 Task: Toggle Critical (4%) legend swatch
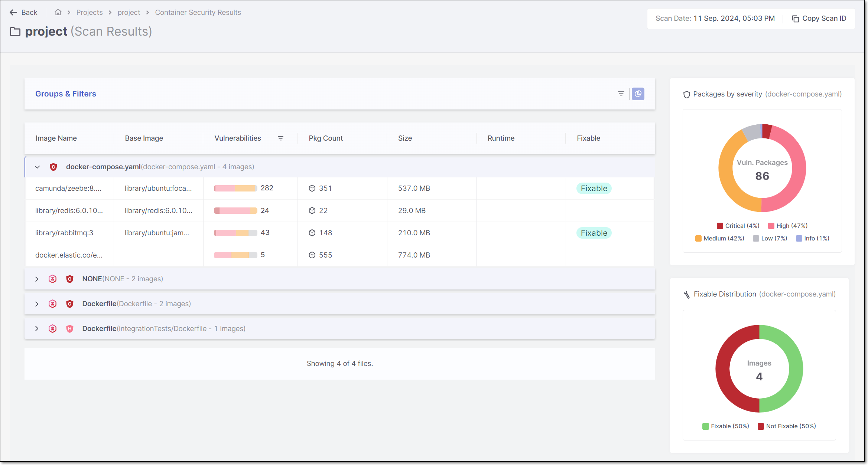pos(720,226)
